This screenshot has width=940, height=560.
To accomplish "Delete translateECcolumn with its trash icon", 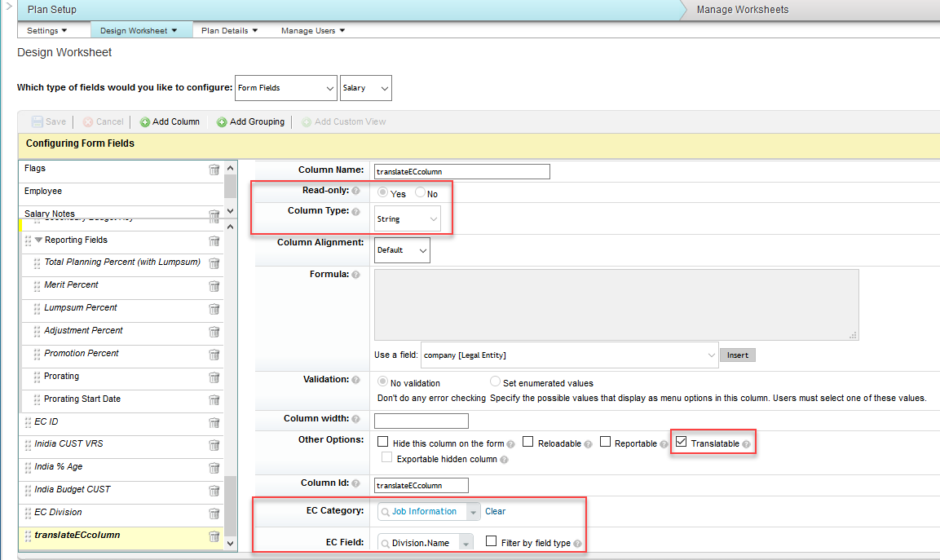I will coord(214,536).
